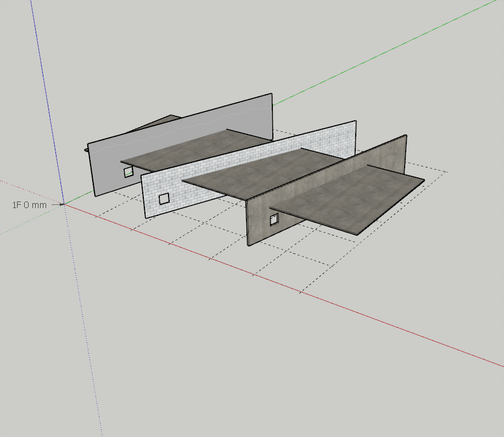Click the square window in brick wall
504x437 pixels.
pos(164,199)
